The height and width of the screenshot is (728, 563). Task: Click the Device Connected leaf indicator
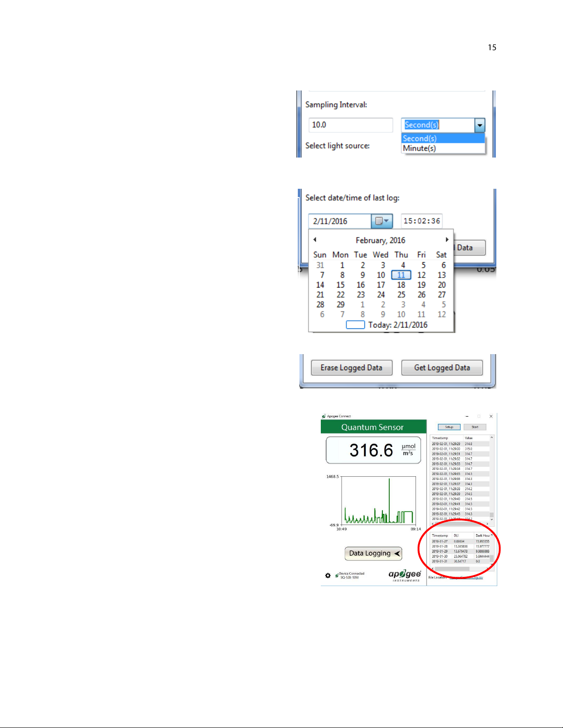coord(337,575)
